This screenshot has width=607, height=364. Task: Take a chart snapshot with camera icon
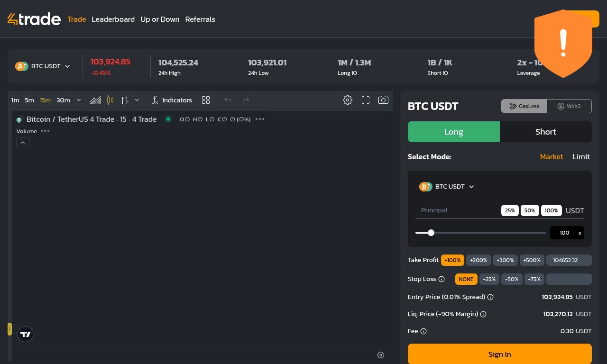(383, 100)
